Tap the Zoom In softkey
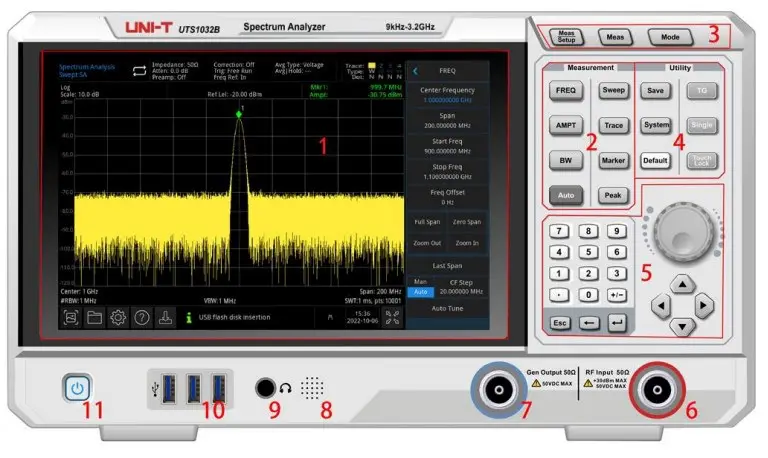Image resolution: width=768 pixels, height=458 pixels. (x=467, y=243)
